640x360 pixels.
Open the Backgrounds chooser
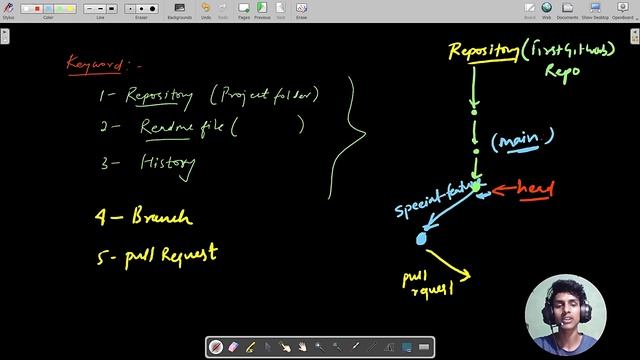click(180, 10)
